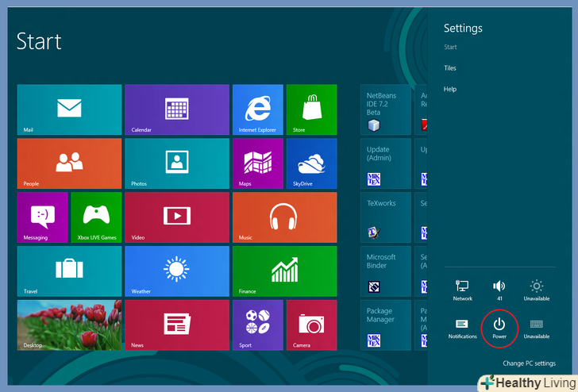Click the Brightness Unavailable icon
Screen dimensions: 578x392
point(537,289)
